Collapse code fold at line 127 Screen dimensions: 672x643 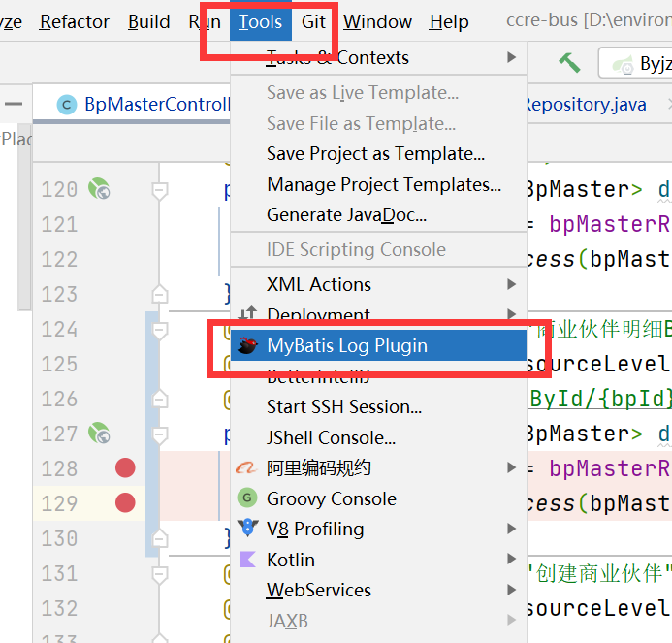click(159, 435)
